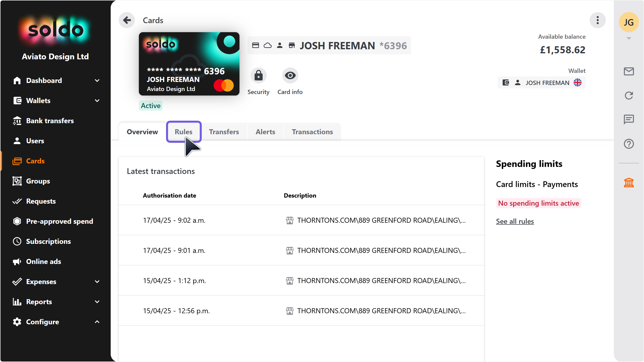Viewport: 644px width, 362px height.
Task: Click the Soldo card image thumbnail
Action: point(189,64)
